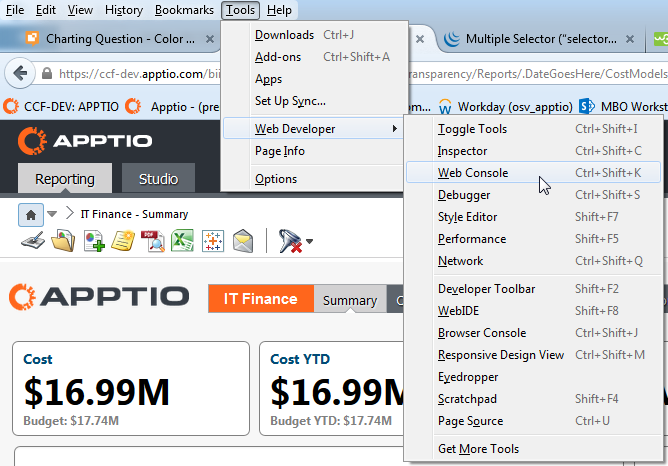Select Browser Console menu item
Image resolution: width=668 pixels, height=466 pixels.
(533, 333)
